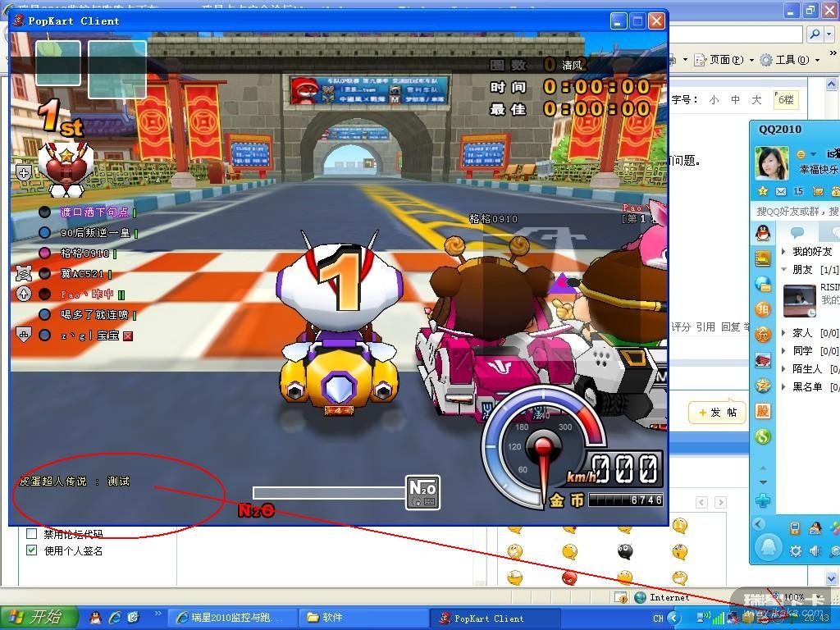840x630 pixels.
Task: Set font size to 大
Action: pyautogui.click(x=756, y=99)
